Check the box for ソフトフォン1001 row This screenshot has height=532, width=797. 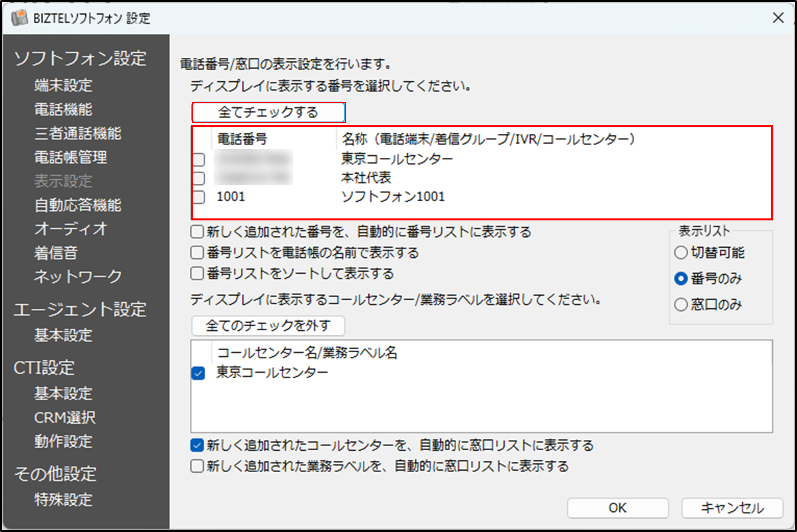coord(198,197)
